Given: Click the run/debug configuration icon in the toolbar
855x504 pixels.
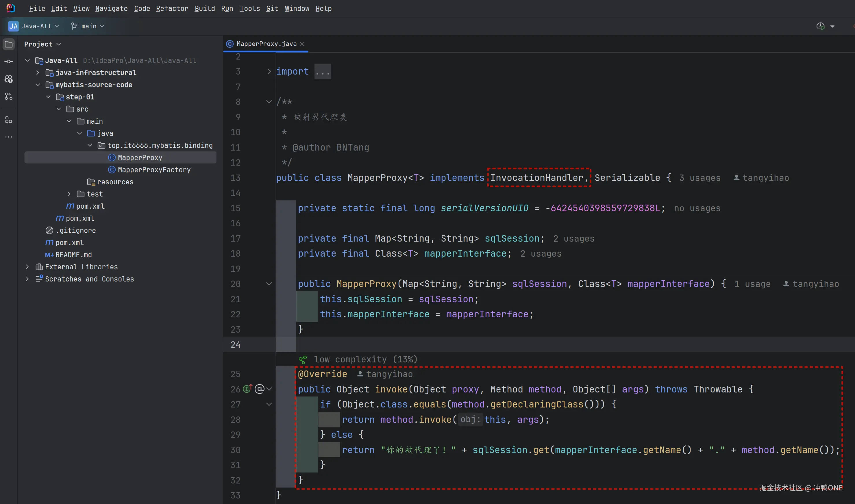Looking at the screenshot, I should (x=820, y=26).
